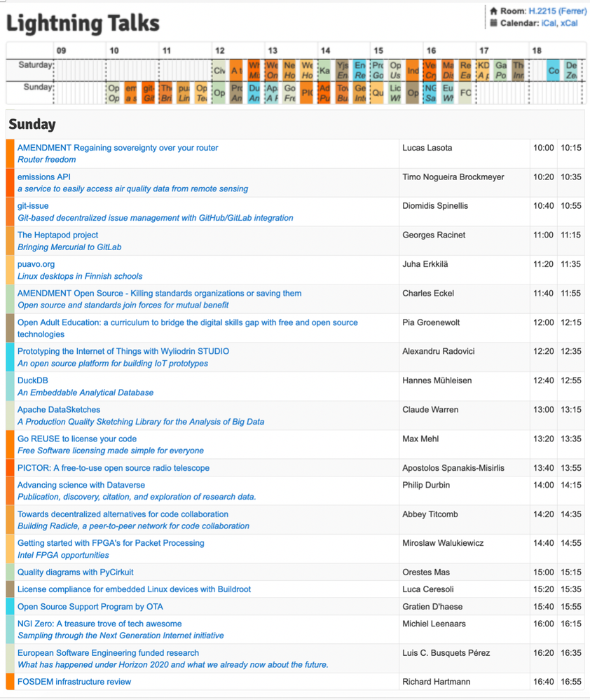The height and width of the screenshot is (700, 590).
Task: Select the 'De Ze' block in Saturday timeline
Action: tap(571, 71)
